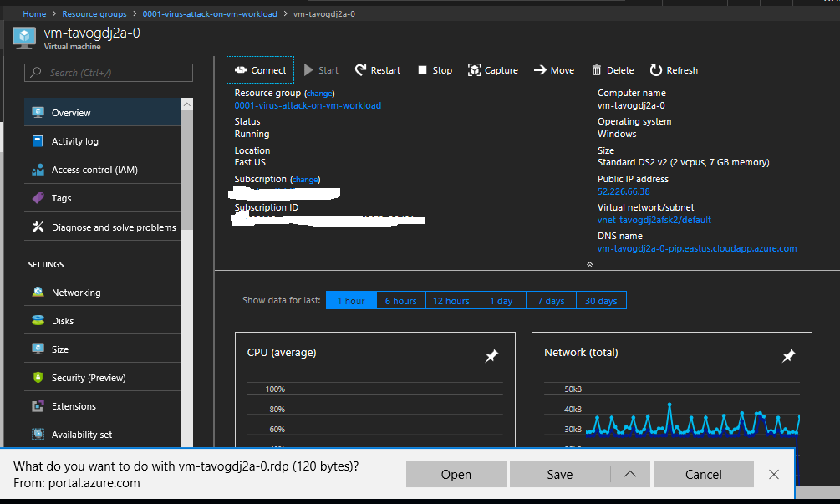Go to the Resource groups breadcrumb

click(x=94, y=14)
